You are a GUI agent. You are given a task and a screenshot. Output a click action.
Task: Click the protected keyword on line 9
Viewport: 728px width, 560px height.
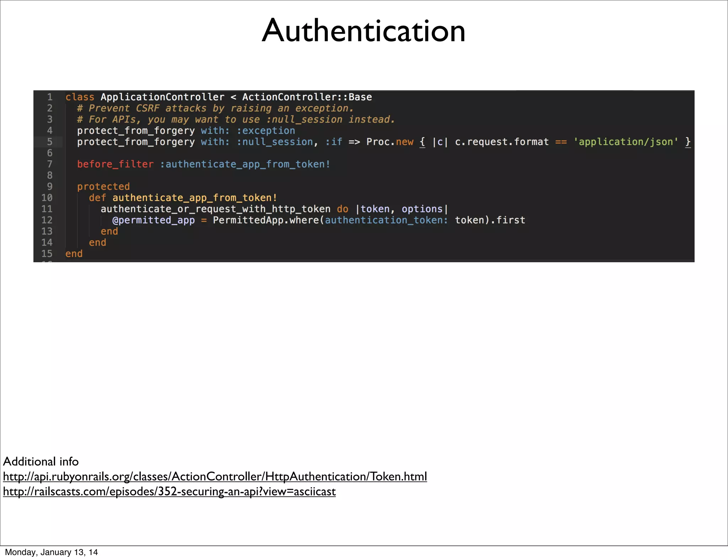[x=103, y=187]
